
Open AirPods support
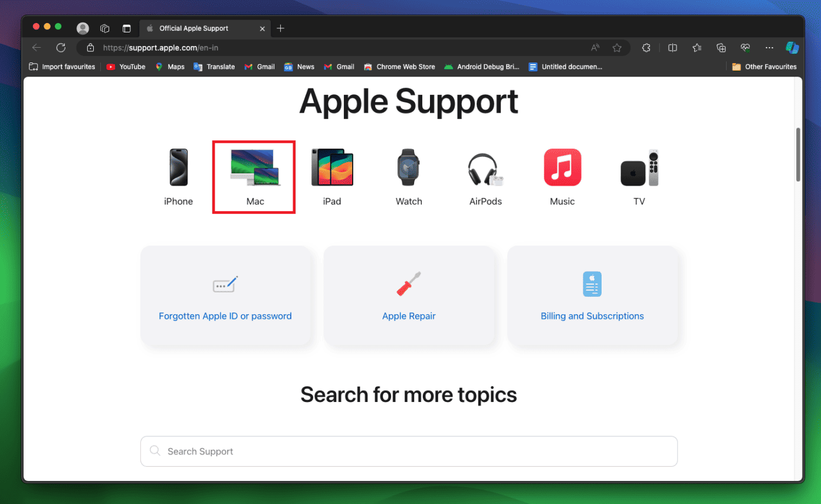485,167
